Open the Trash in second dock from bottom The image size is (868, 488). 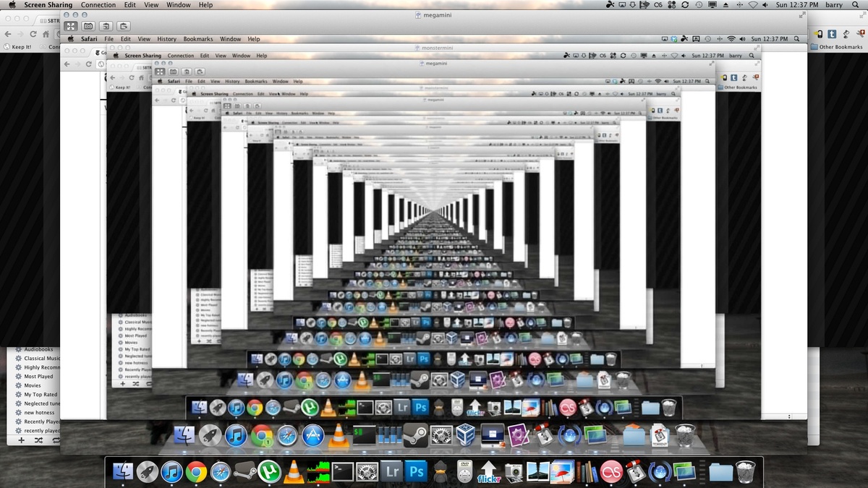tap(685, 436)
